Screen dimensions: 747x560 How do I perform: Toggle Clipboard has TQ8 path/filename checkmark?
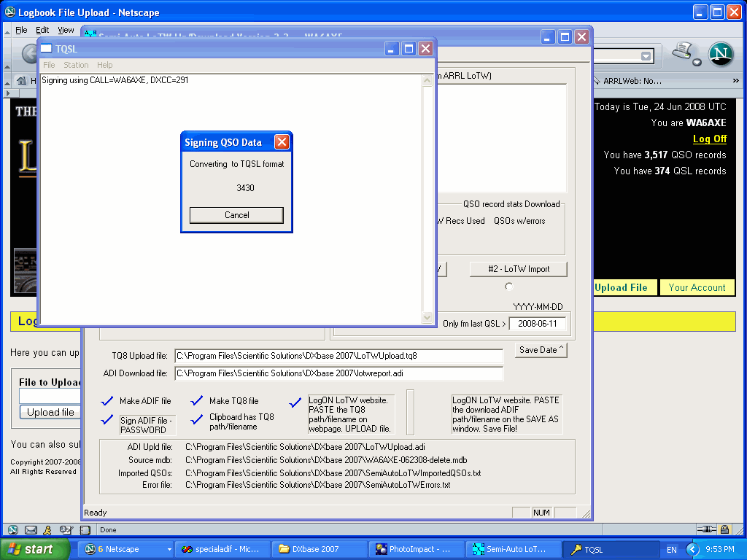pyautogui.click(x=197, y=420)
